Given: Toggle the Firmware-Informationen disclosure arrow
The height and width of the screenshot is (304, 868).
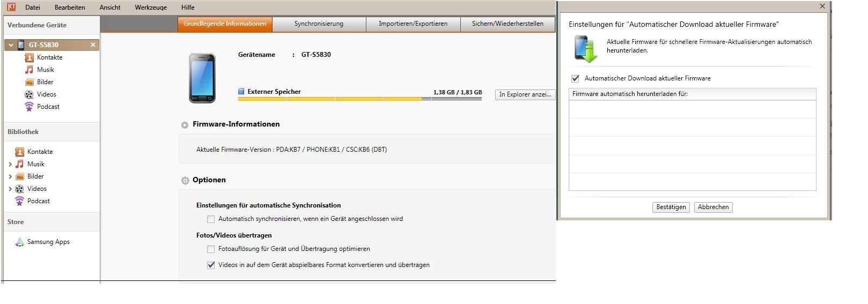Looking at the screenshot, I should (185, 125).
